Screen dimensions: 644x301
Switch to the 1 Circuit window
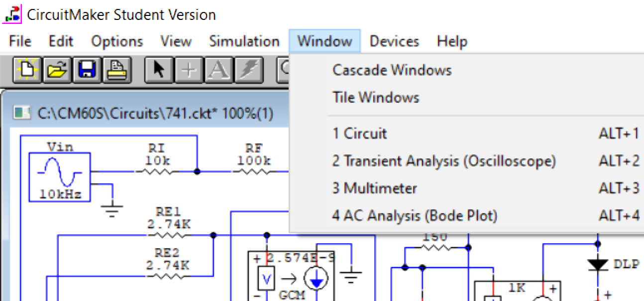coord(359,134)
